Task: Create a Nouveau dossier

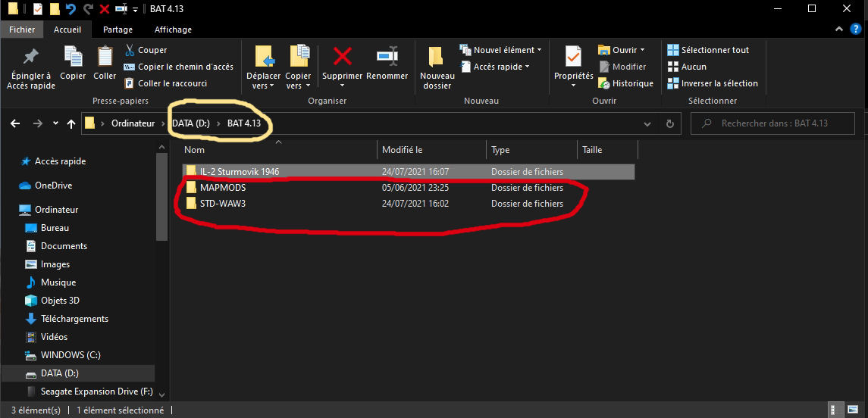Action: point(437,67)
